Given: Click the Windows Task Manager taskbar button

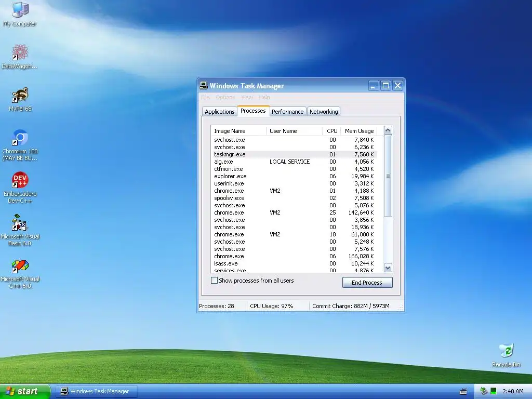Looking at the screenshot, I should click(x=97, y=391).
